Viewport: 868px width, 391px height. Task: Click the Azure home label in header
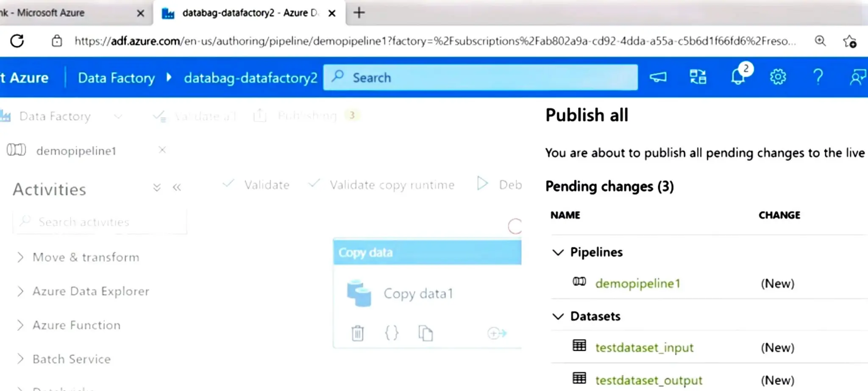click(25, 78)
